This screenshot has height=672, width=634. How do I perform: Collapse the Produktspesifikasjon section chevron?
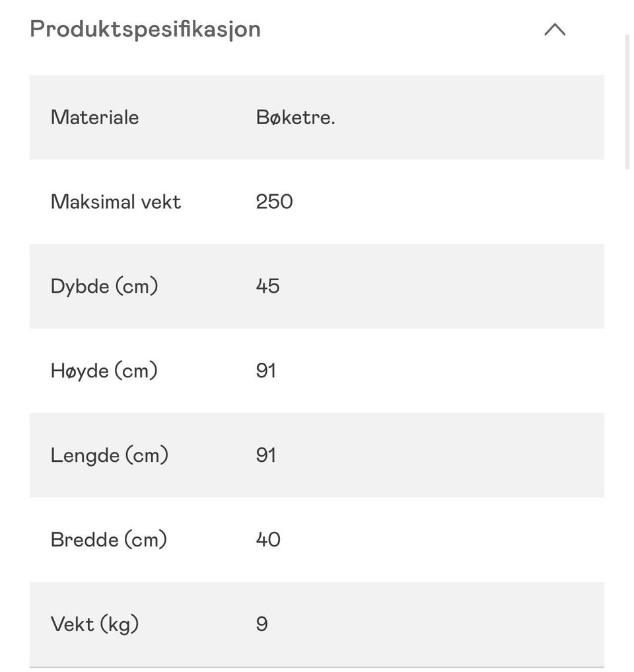555,30
